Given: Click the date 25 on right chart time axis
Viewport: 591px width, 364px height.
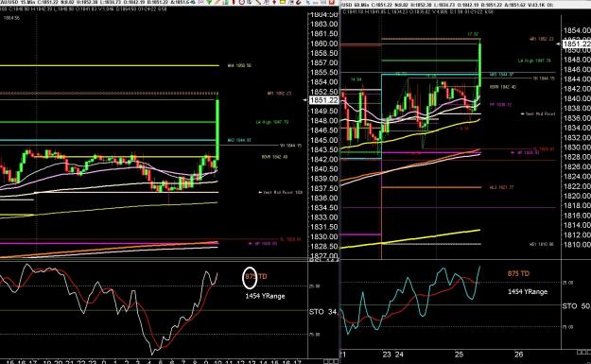Looking at the screenshot, I should pyautogui.click(x=459, y=355).
